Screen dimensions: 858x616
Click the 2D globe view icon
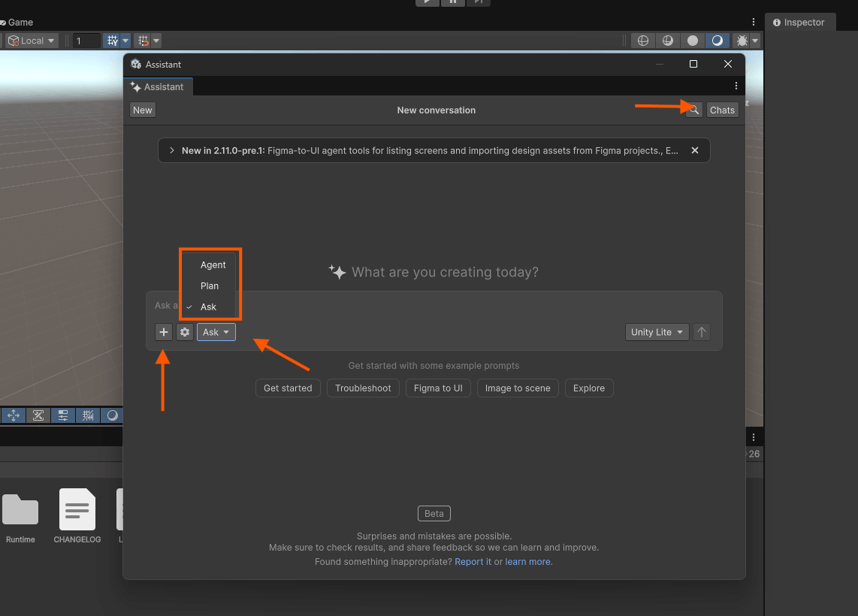643,41
